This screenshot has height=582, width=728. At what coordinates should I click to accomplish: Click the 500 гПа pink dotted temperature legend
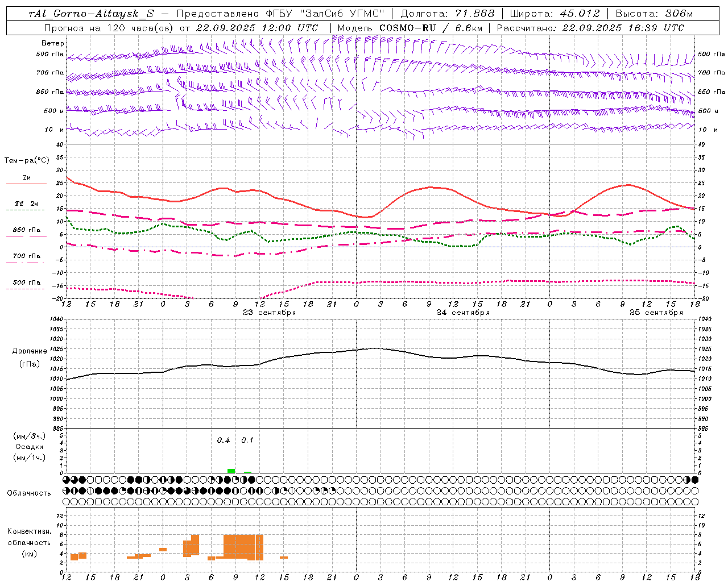click(26, 284)
